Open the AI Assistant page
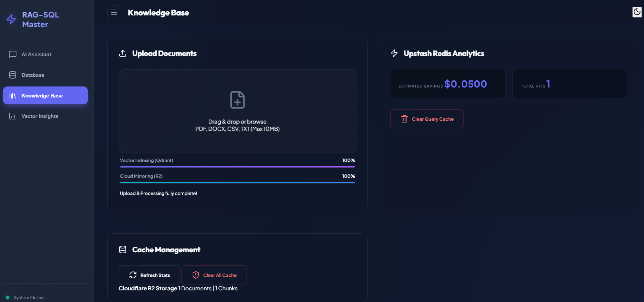This screenshot has height=302, width=644. (36, 55)
